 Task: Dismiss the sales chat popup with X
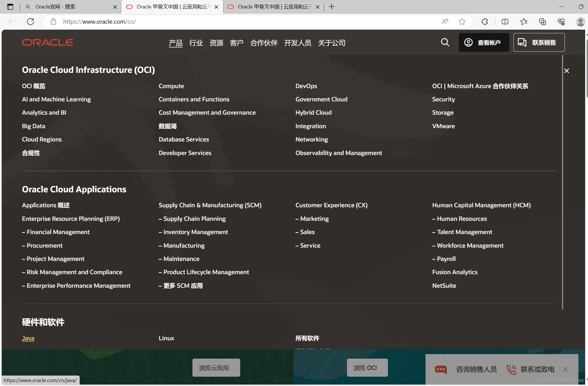click(x=565, y=369)
